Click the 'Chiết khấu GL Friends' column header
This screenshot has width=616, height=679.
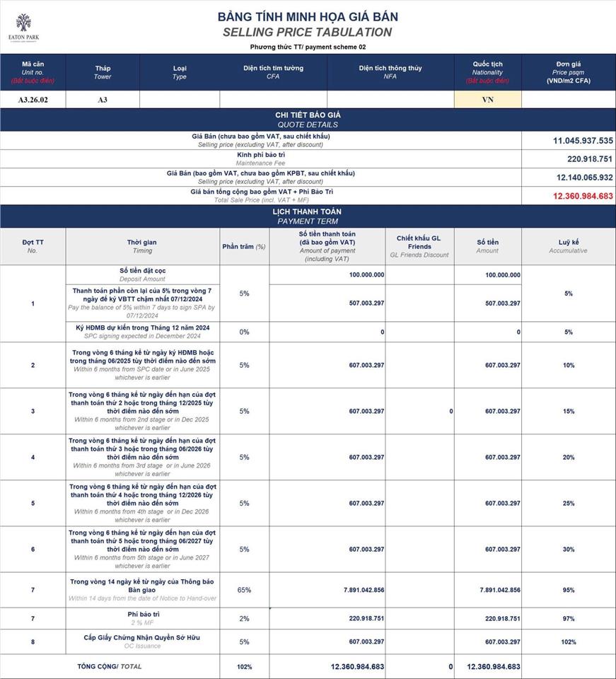click(x=419, y=246)
